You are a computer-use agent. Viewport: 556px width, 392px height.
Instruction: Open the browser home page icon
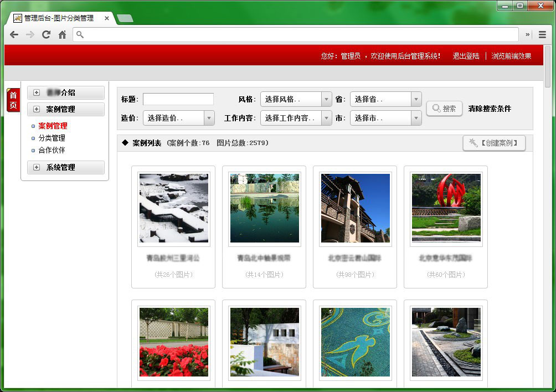coord(62,34)
